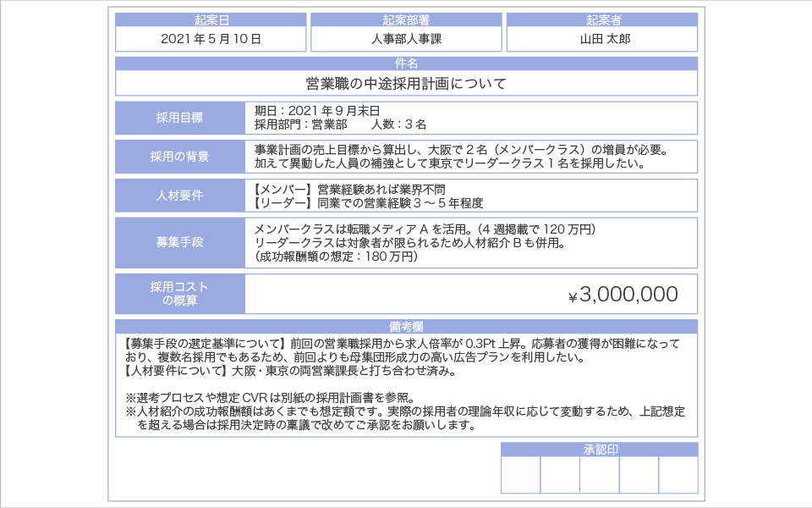812x508 pixels.
Task: Click the 起案日 date field showing 2021年5月10日
Action: (211, 39)
